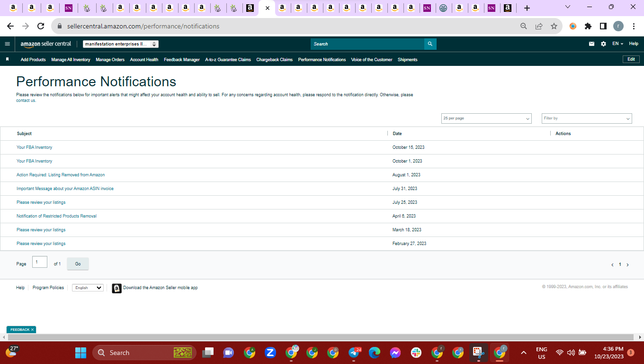
Task: Open the Seller Central hamburger menu
Action: click(7, 44)
